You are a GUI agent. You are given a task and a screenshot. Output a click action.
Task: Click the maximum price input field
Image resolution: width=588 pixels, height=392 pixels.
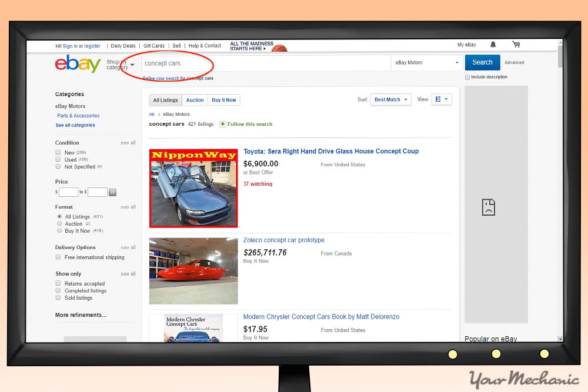98,192
